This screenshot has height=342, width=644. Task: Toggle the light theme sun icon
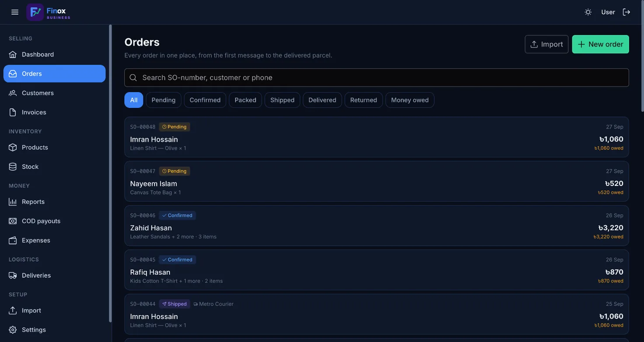(x=588, y=12)
